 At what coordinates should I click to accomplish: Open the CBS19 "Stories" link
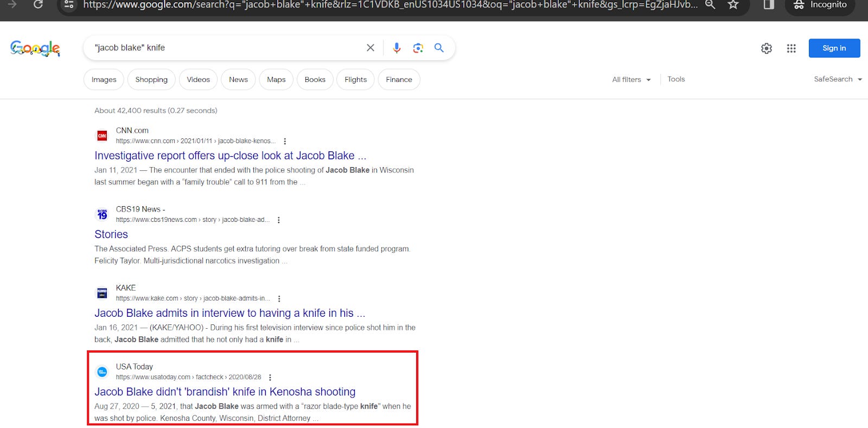[111, 234]
